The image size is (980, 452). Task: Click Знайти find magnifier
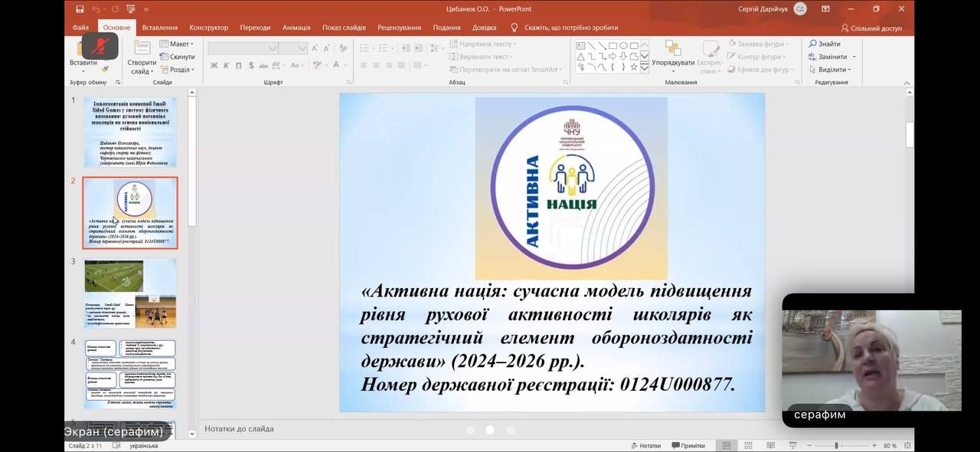point(824,44)
